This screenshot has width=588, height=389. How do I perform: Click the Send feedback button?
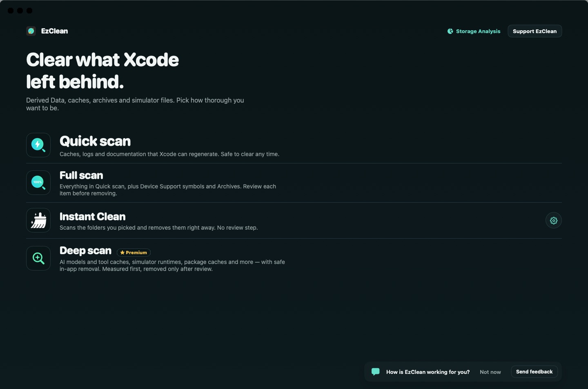coord(534,372)
